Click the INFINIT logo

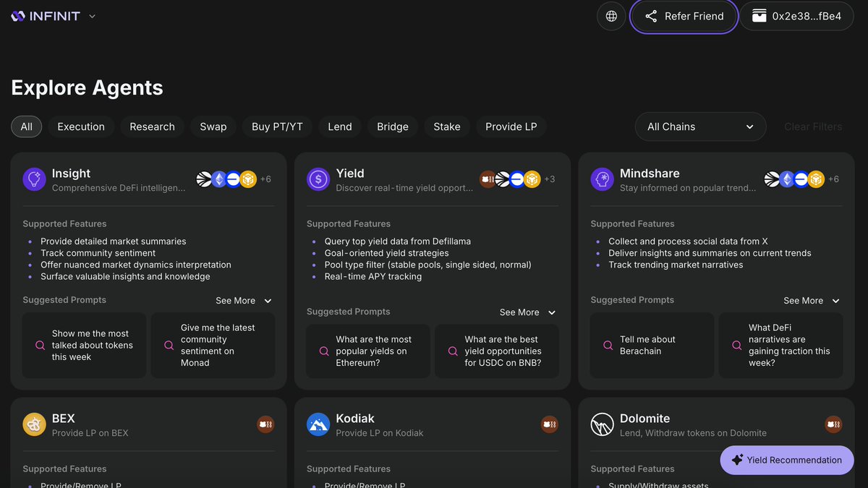pos(46,16)
